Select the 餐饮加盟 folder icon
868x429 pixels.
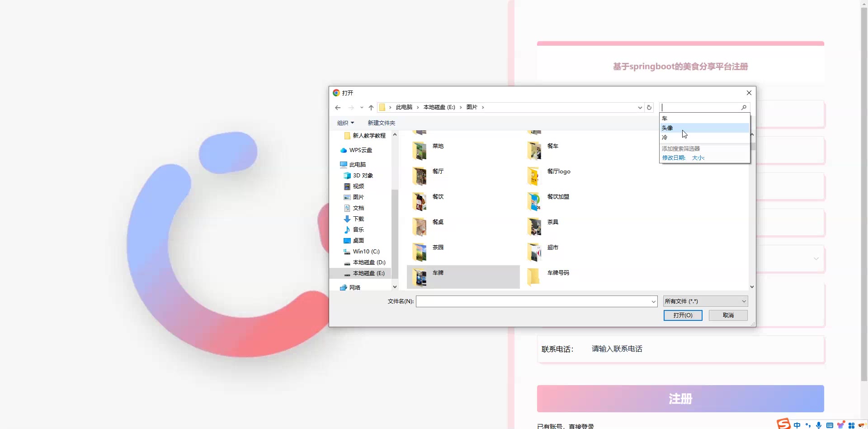tap(534, 201)
